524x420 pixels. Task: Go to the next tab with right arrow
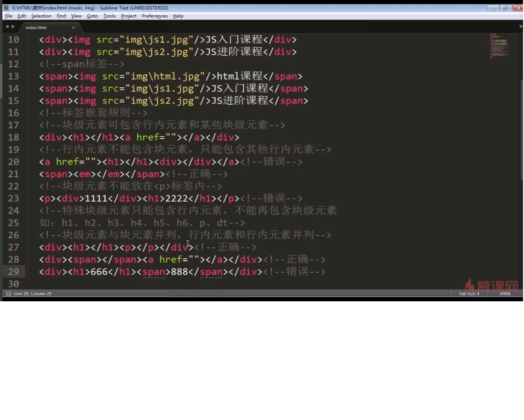(13, 26)
